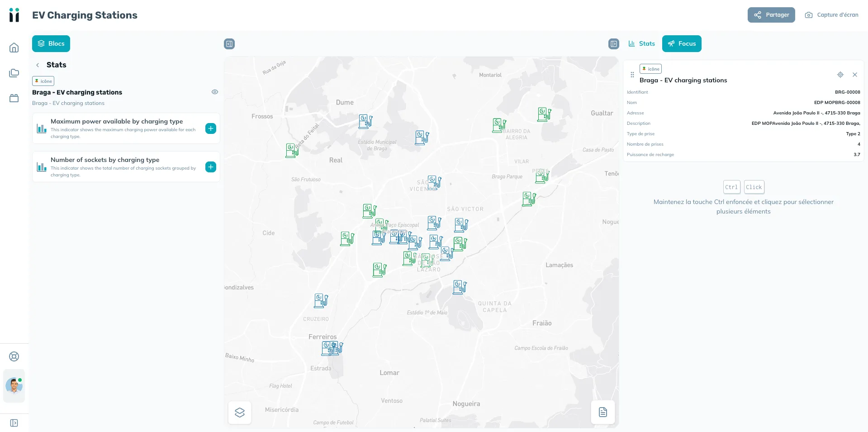Image resolution: width=868 pixels, height=432 pixels.
Task: Switch to the Focus tab
Action: pos(682,43)
